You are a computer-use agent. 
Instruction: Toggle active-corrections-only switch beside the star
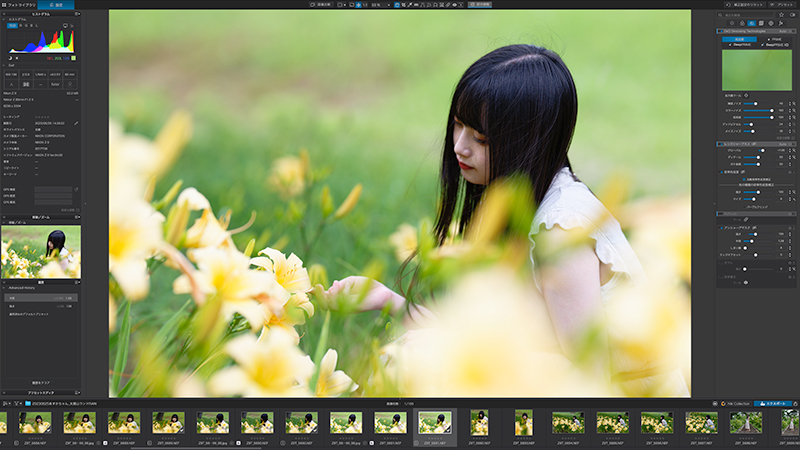click(x=792, y=15)
